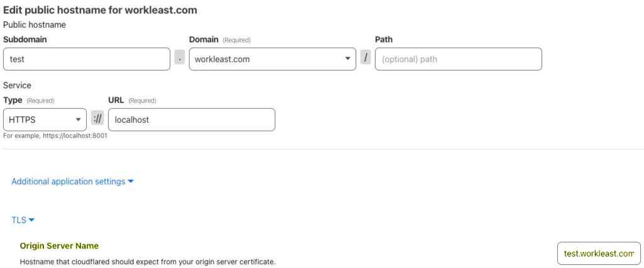This screenshot has height=268, width=644.
Task: Focus the Subdomain field containing test
Action: [87, 59]
